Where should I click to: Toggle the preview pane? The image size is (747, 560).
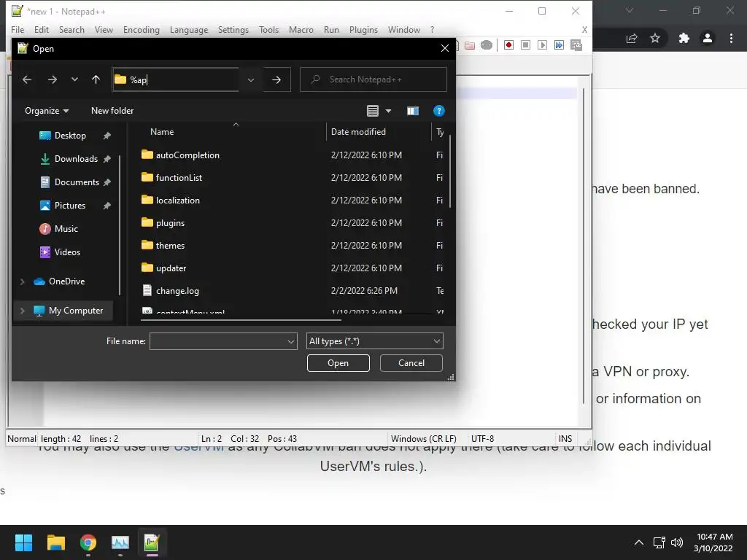413,111
